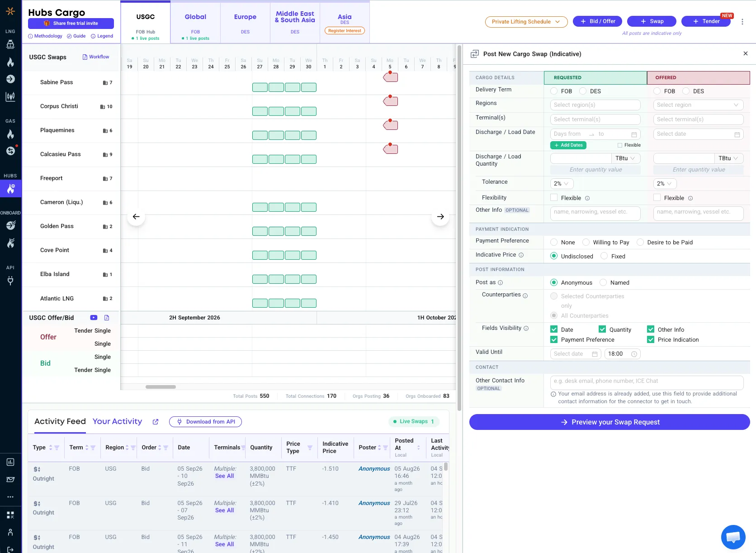
Task: Tick the Flexible dates checkbox under Add Dates
Action: 620,145
